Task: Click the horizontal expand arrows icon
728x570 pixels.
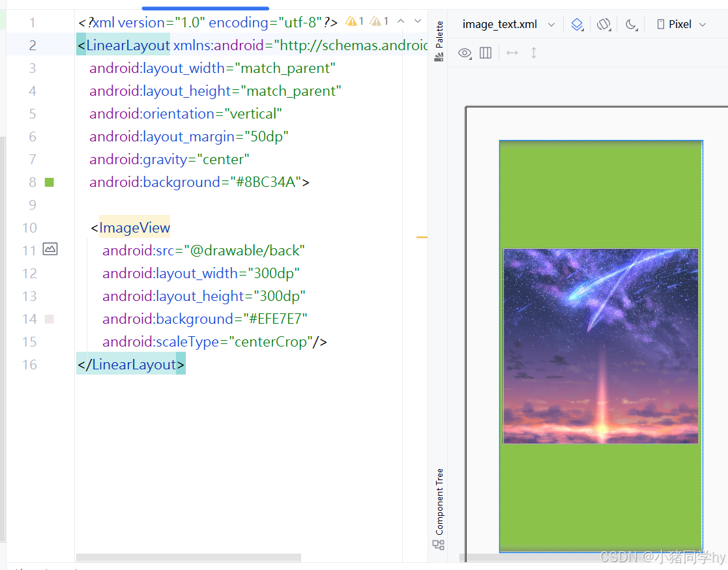Action: (x=512, y=53)
